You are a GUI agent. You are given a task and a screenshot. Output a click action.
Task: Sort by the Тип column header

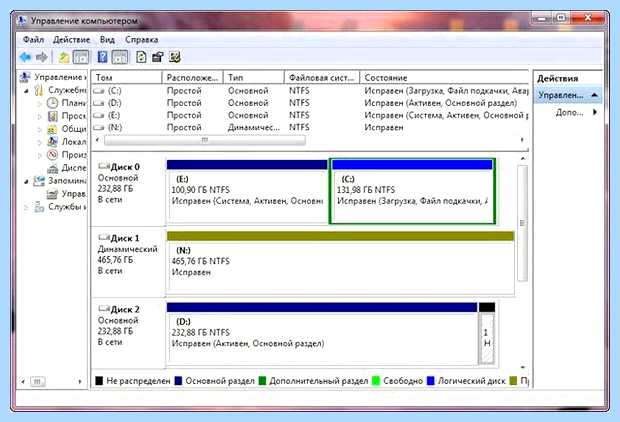(x=254, y=78)
